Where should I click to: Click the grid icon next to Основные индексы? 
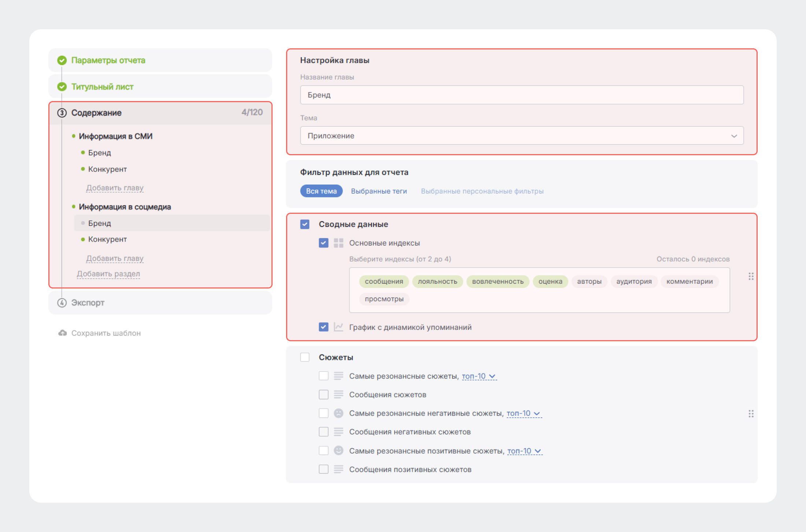click(x=339, y=243)
